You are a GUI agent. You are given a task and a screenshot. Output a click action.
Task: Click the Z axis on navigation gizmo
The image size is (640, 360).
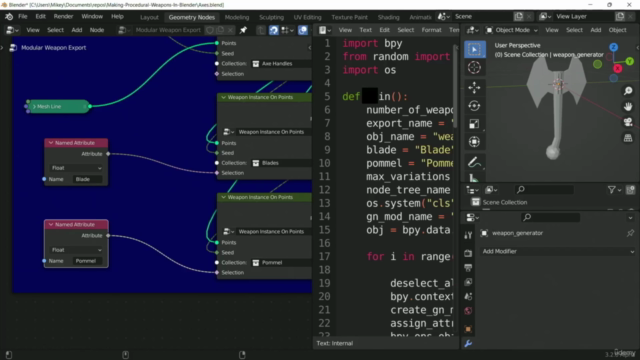pos(613,47)
